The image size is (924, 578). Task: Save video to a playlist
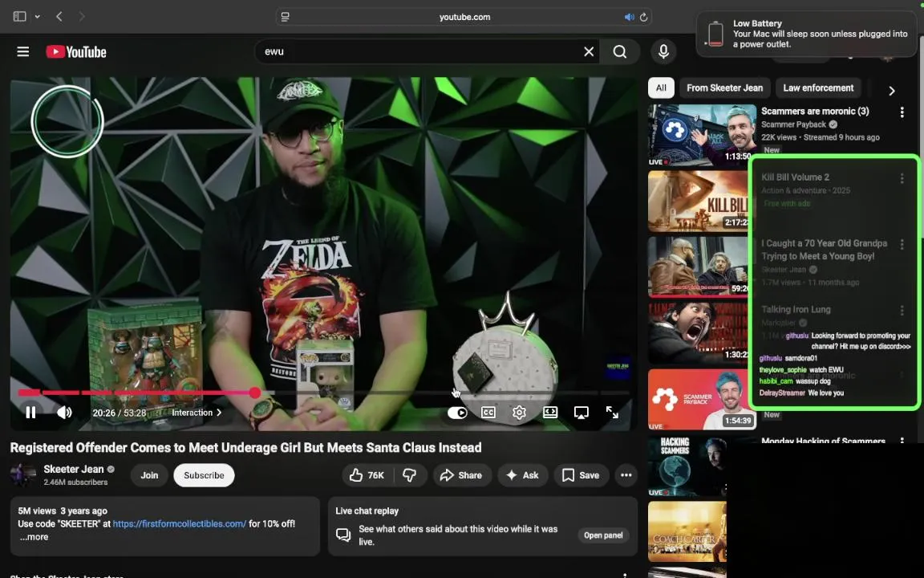pos(581,474)
